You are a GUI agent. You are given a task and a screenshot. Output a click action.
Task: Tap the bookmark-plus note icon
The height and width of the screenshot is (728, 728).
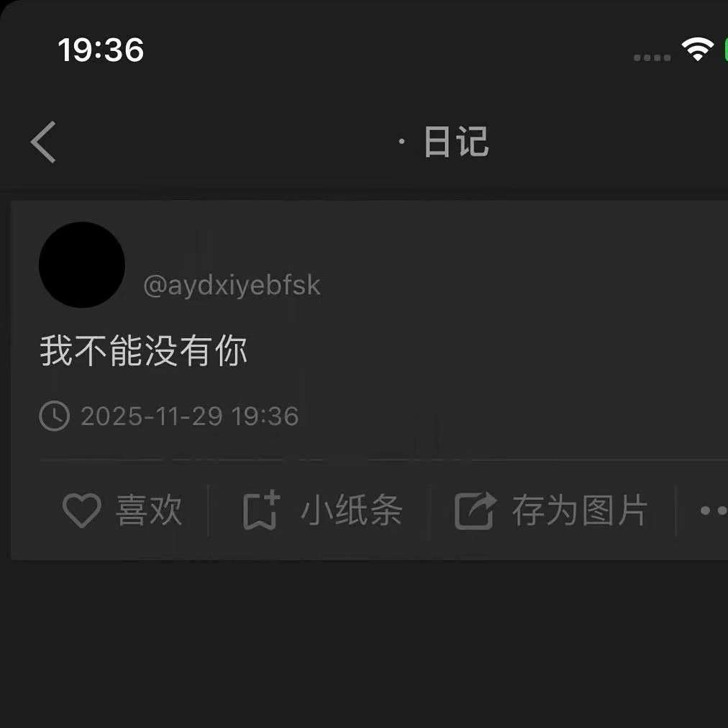[261, 510]
